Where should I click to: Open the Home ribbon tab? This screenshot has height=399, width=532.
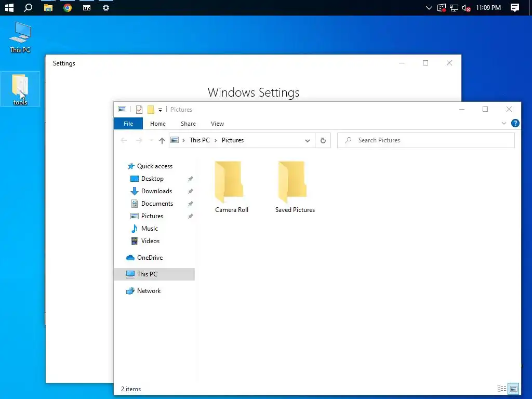tap(158, 124)
